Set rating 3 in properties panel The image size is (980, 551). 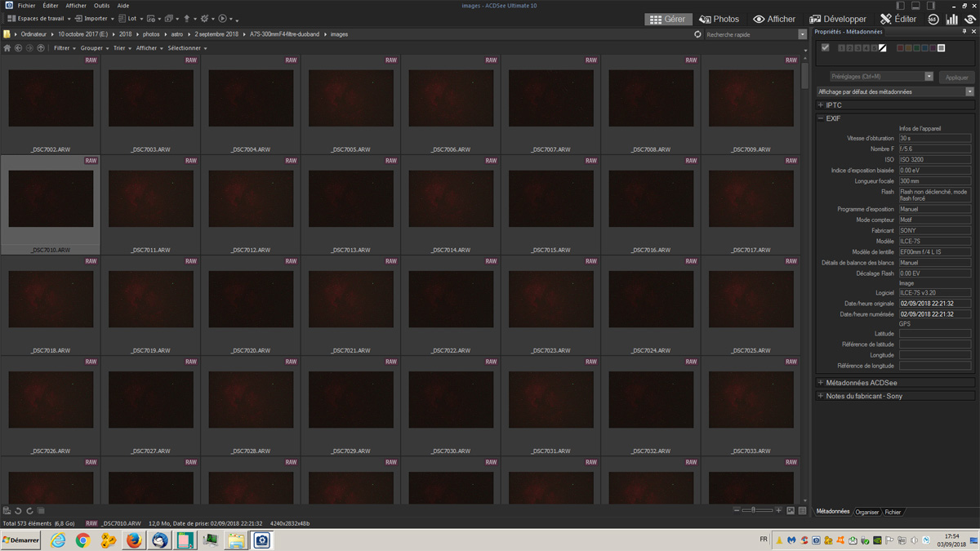tap(857, 48)
